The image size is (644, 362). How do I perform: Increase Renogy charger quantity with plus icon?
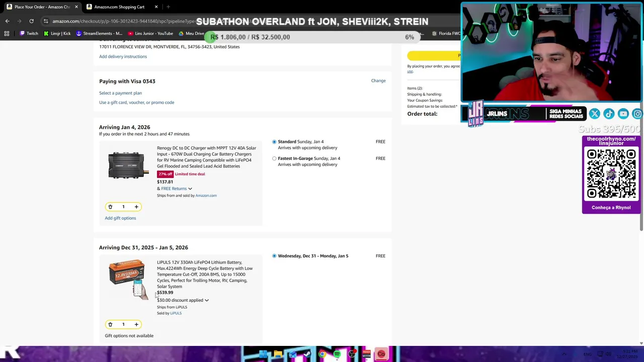(x=136, y=207)
